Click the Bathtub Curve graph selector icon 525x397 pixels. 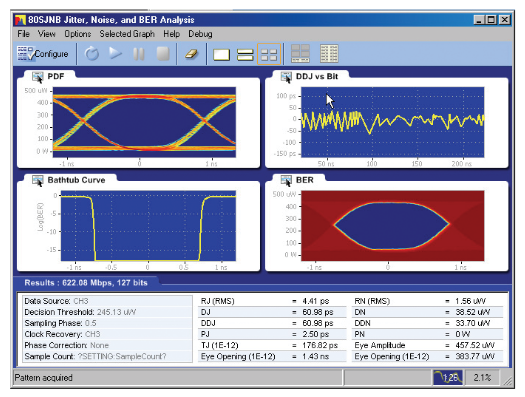(38, 180)
